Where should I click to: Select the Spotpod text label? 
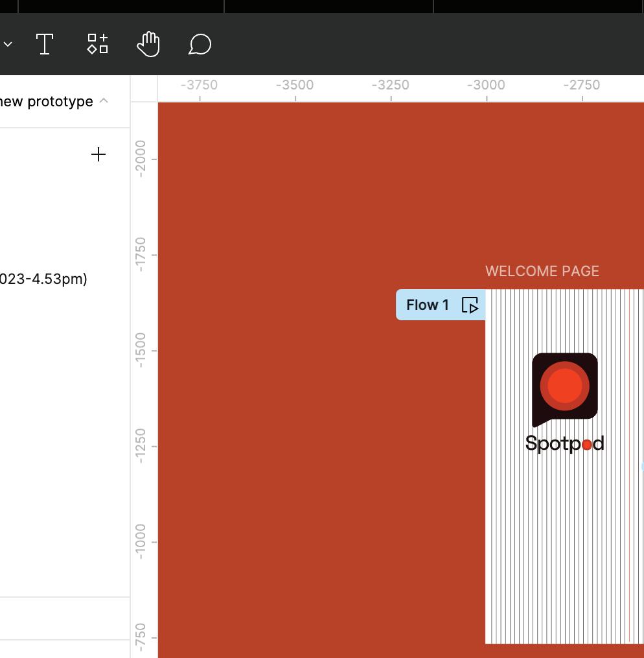565,444
